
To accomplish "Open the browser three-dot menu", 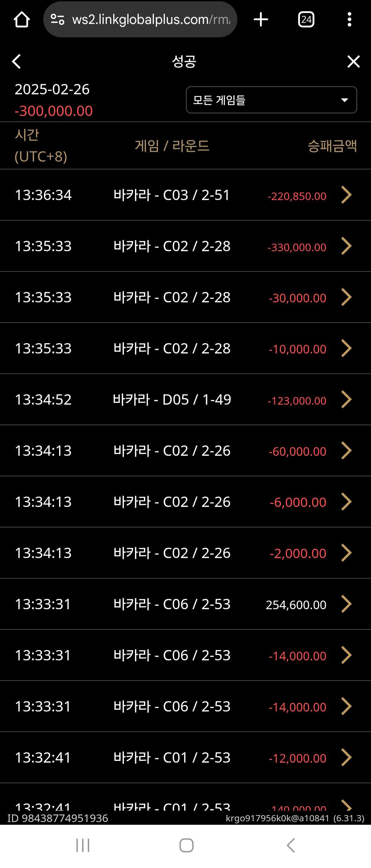I will click(349, 20).
